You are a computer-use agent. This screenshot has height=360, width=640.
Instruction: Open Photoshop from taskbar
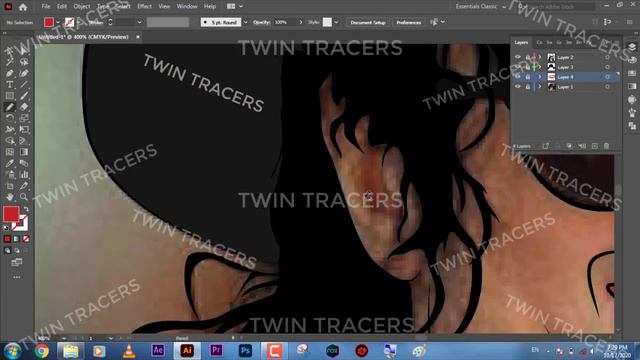[x=245, y=351]
